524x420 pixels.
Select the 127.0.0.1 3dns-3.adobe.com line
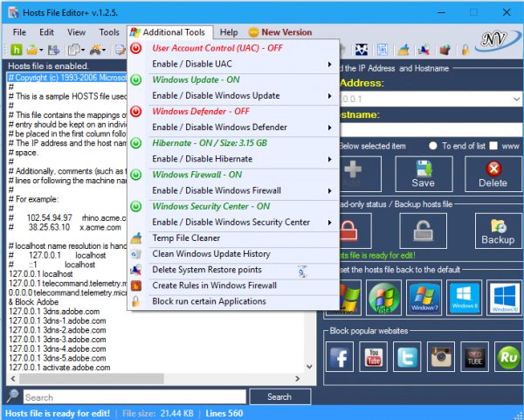[x=57, y=340]
